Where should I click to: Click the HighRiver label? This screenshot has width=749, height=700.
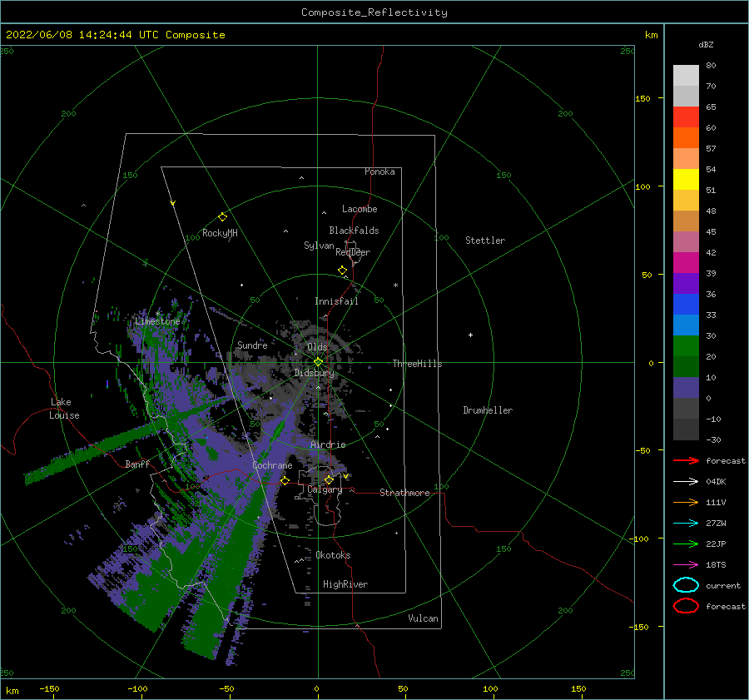345,584
